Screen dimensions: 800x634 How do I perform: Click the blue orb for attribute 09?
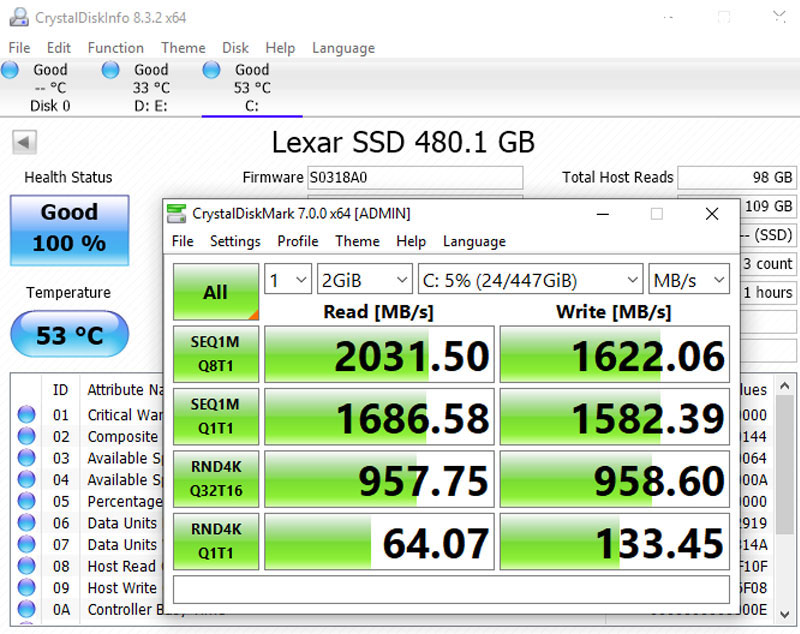(x=27, y=588)
